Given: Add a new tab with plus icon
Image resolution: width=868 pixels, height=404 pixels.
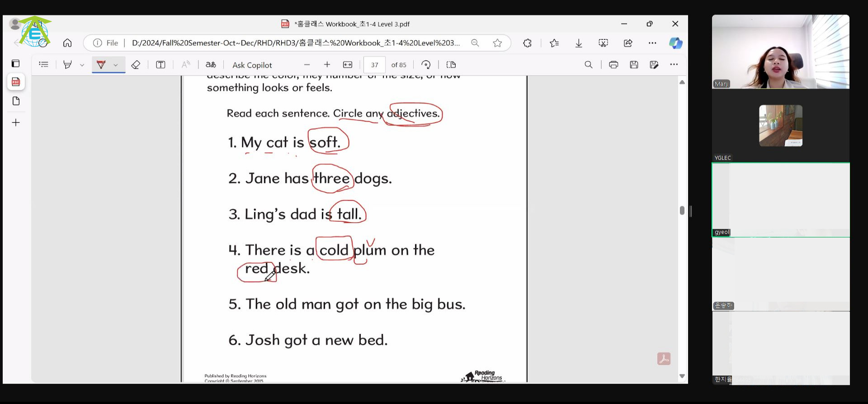Looking at the screenshot, I should pos(16,123).
